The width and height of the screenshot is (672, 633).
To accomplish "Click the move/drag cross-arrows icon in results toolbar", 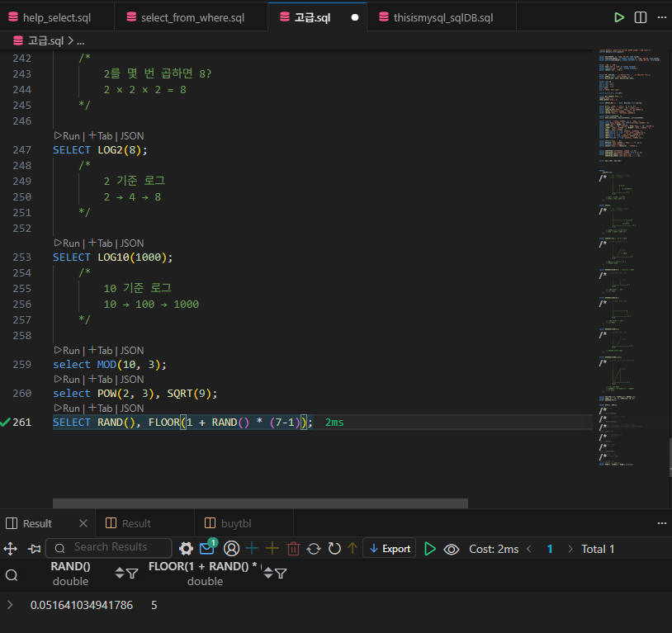I will point(10,549).
